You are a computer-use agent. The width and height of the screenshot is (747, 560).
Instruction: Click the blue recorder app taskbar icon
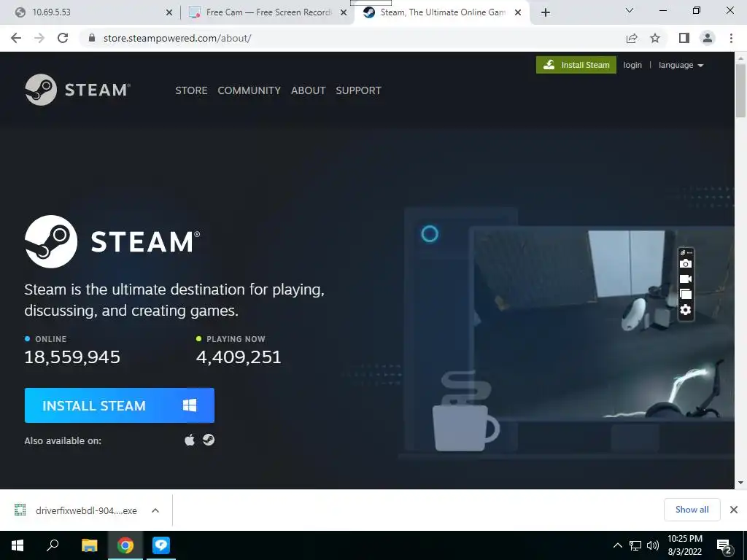[x=161, y=545]
